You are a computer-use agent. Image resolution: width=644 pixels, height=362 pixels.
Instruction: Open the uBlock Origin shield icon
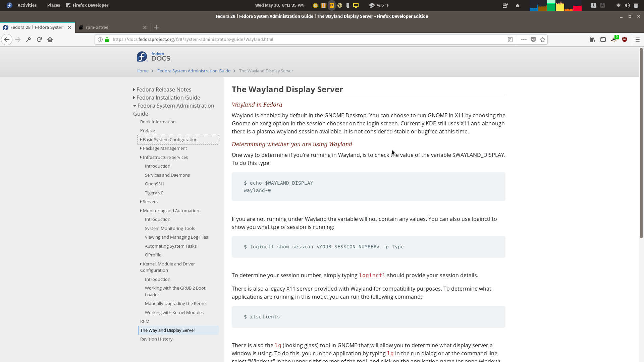tap(625, 40)
